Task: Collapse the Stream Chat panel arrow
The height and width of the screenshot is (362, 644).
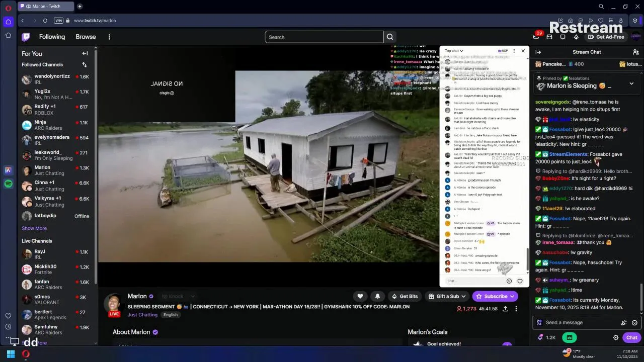Action: pos(538,52)
